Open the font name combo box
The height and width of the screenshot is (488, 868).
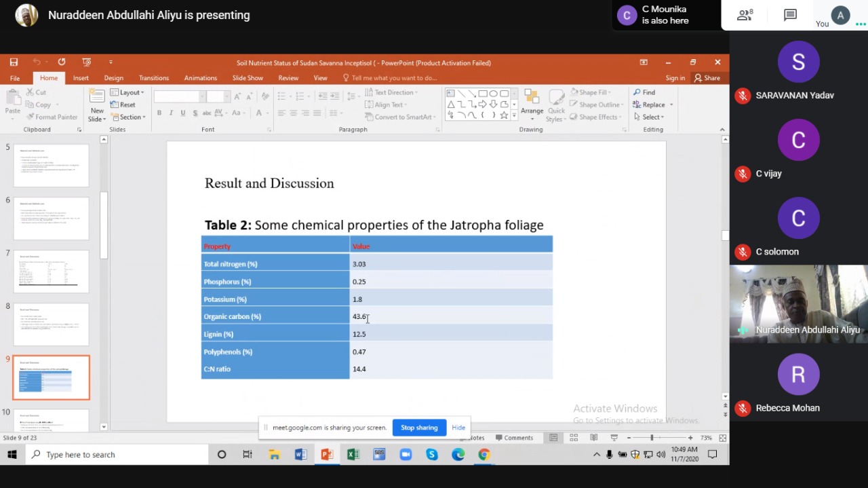[x=179, y=96]
